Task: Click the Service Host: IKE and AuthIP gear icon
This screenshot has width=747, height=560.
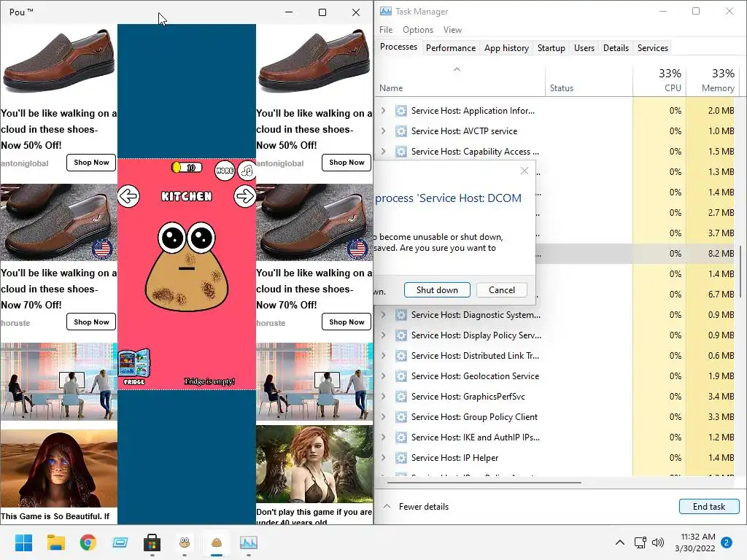Action: (x=401, y=437)
